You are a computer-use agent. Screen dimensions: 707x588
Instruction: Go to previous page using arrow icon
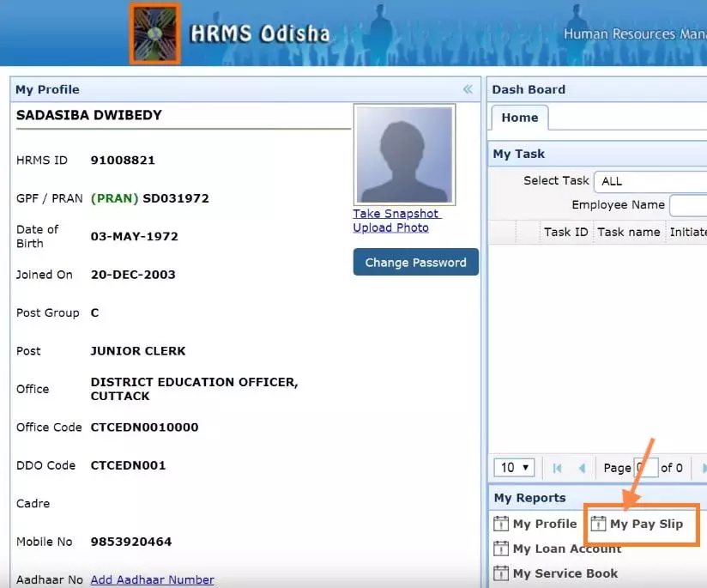[582, 468]
